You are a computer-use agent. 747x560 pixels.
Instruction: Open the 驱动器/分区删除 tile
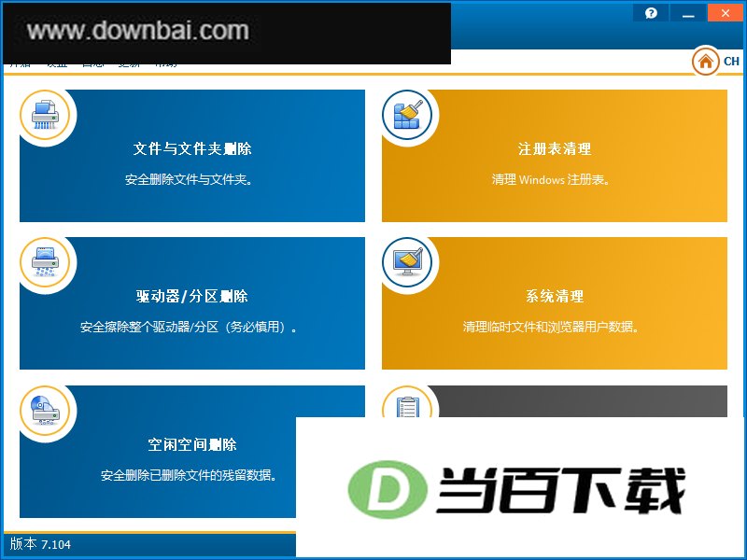tap(192, 303)
